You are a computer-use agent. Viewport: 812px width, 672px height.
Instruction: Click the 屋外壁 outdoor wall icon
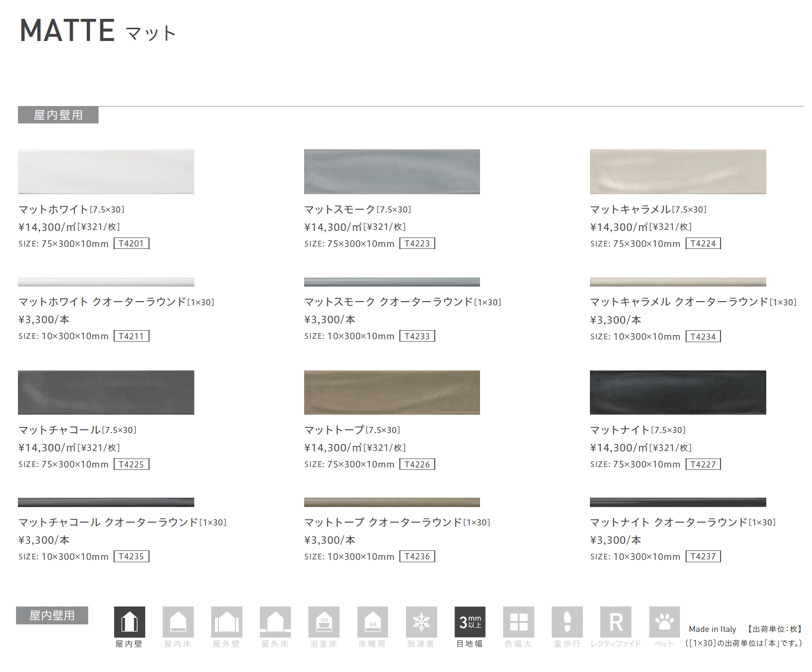[x=226, y=622]
